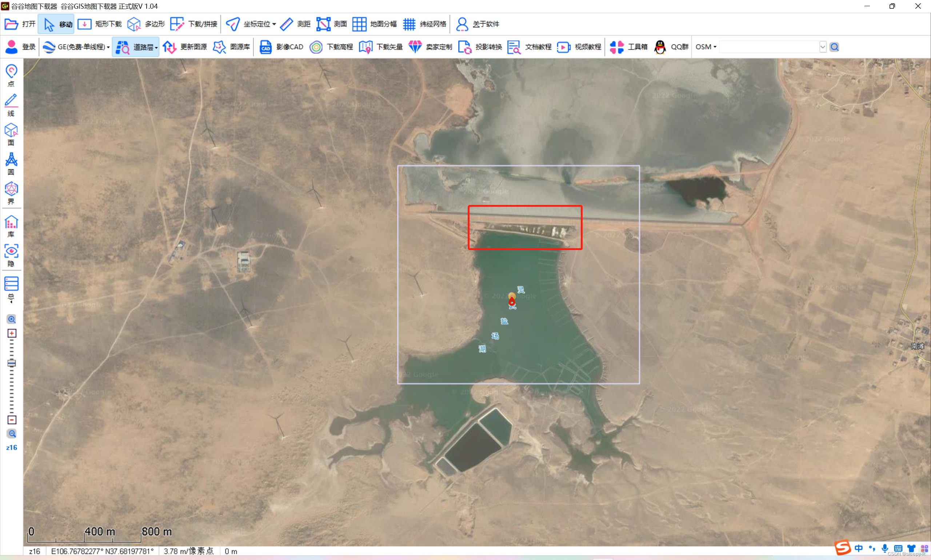Image resolution: width=931 pixels, height=560 pixels.
Task: Expand the GE map source dropdown
Action: tap(108, 47)
